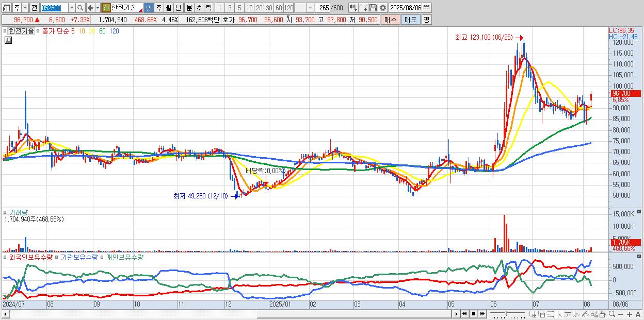The height and width of the screenshot is (320, 644).
Task: Choose the 1 interval button
Action: 219,8
